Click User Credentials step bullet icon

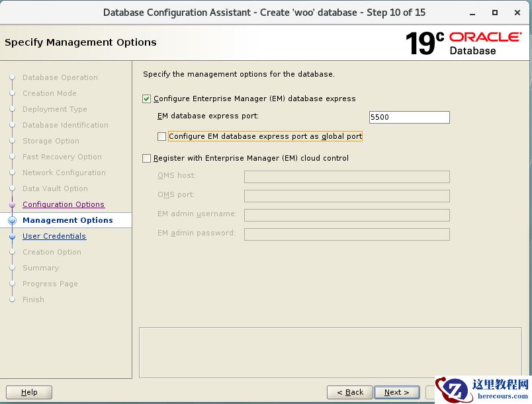12,236
